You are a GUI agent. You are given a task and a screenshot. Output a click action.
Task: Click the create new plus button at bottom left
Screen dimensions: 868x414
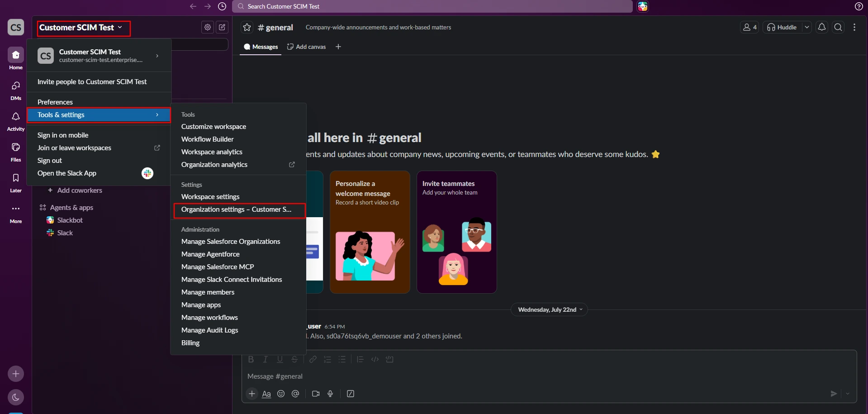(16, 374)
